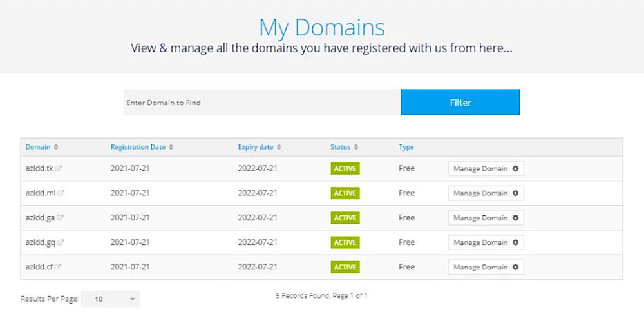Open external link icon beside azldd.gq
The image size is (644, 323).
(61, 242)
